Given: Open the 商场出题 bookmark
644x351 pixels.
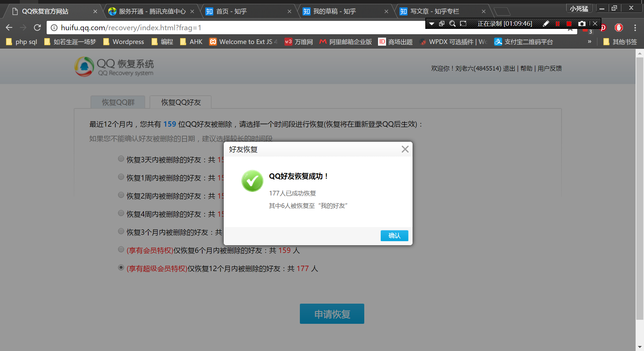Looking at the screenshot, I should (395, 42).
